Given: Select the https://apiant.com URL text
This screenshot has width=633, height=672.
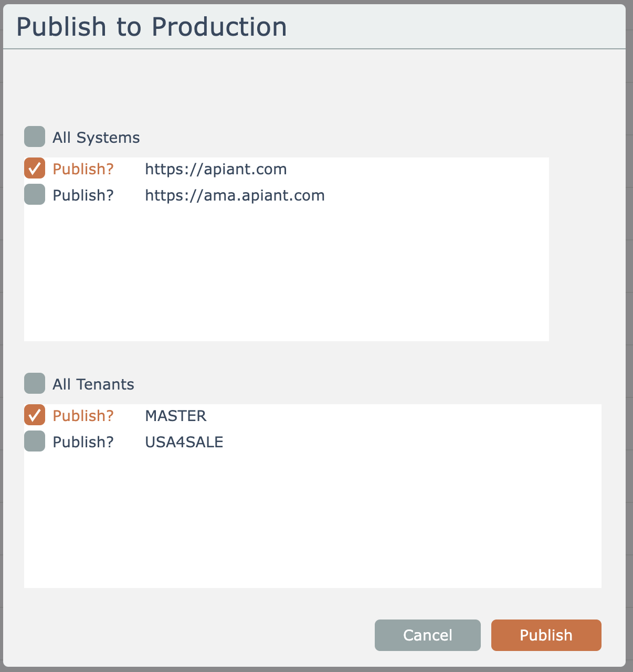Looking at the screenshot, I should coord(216,169).
